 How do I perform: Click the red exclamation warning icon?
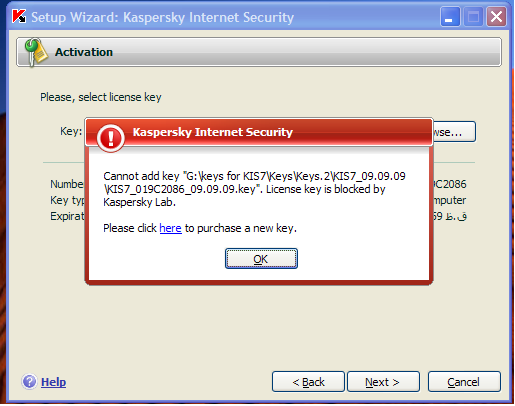click(x=110, y=138)
